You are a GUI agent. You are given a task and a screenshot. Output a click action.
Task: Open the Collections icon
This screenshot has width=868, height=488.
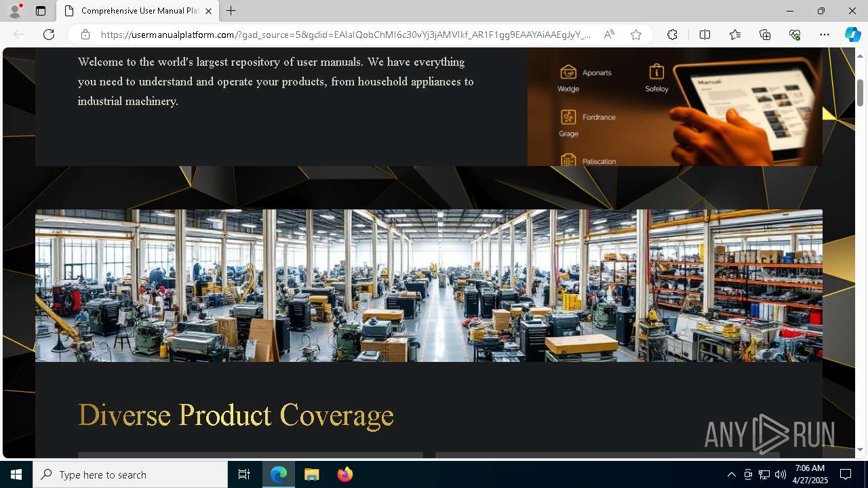click(765, 35)
